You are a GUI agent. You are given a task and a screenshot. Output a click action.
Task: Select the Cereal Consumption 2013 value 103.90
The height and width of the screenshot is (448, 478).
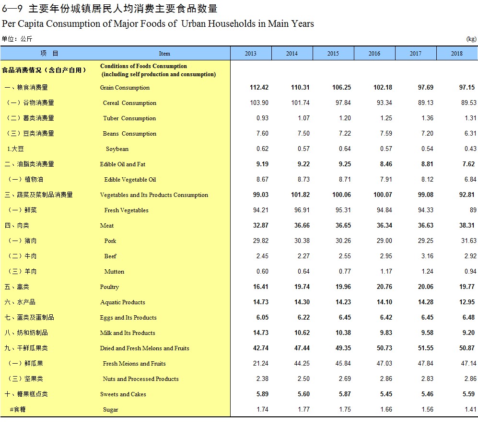click(259, 103)
